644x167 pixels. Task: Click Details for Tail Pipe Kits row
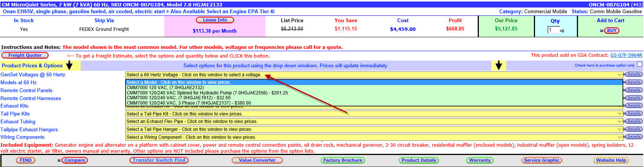[x=634, y=113]
